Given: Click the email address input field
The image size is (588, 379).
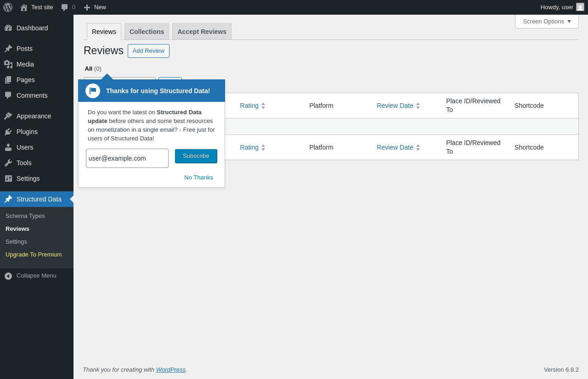Looking at the screenshot, I should [x=127, y=158].
